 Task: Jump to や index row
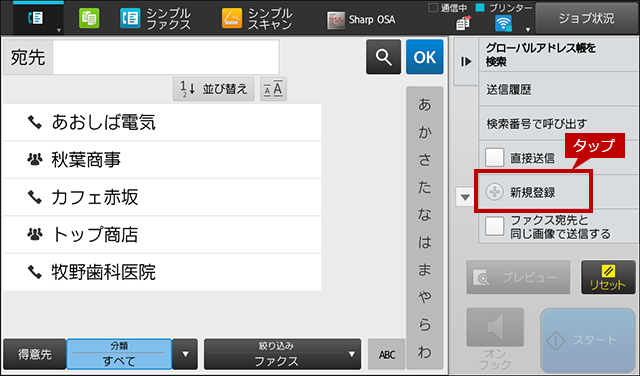tap(424, 297)
